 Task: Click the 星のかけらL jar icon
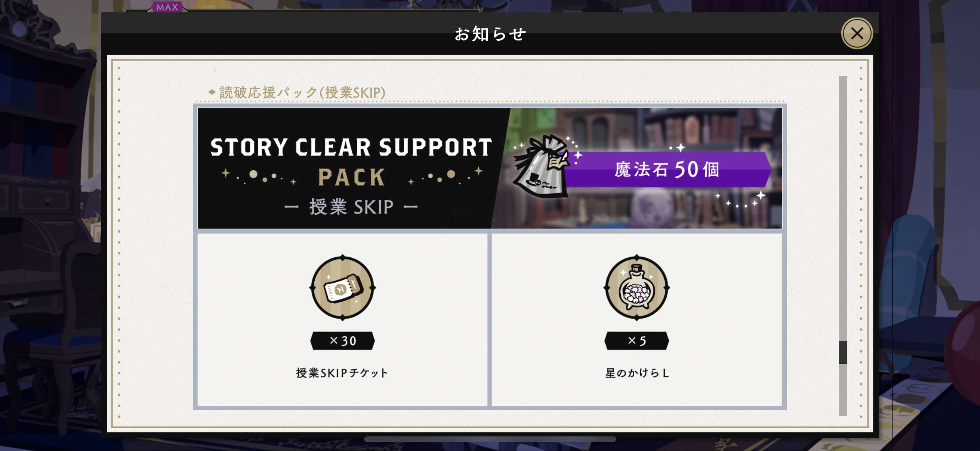pos(637,288)
